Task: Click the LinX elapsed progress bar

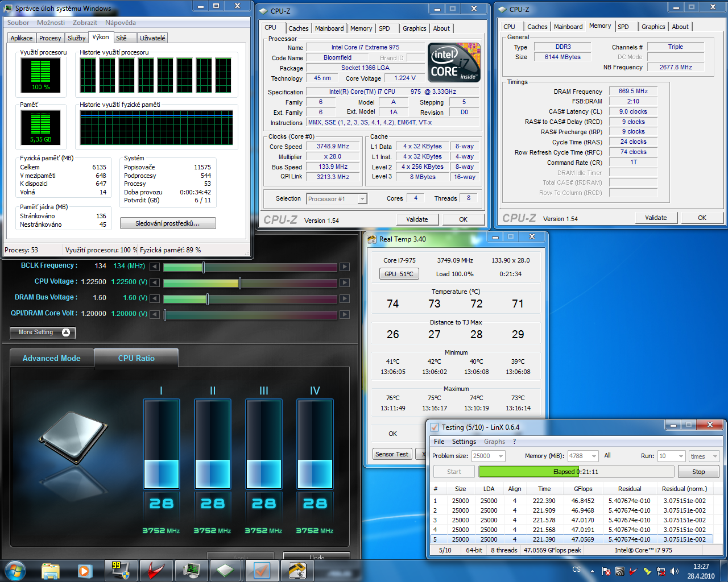Action: 576,472
